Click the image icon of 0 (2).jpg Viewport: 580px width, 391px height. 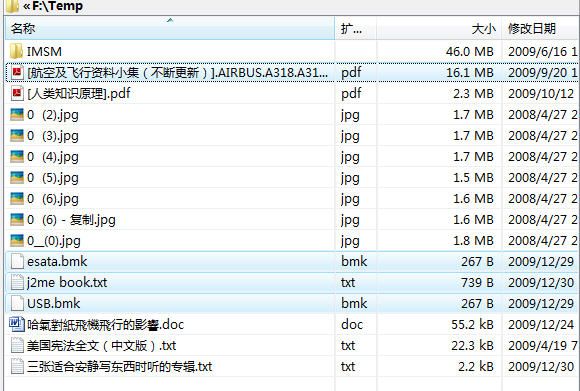(x=17, y=115)
